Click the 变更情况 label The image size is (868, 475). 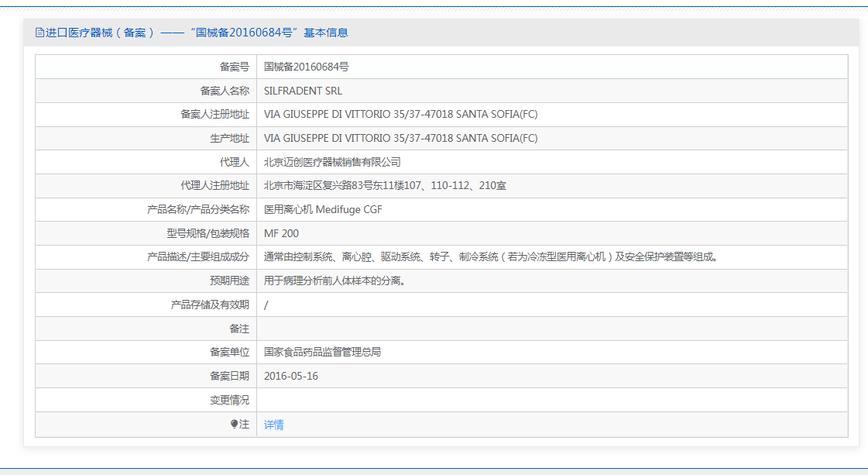click(x=230, y=400)
